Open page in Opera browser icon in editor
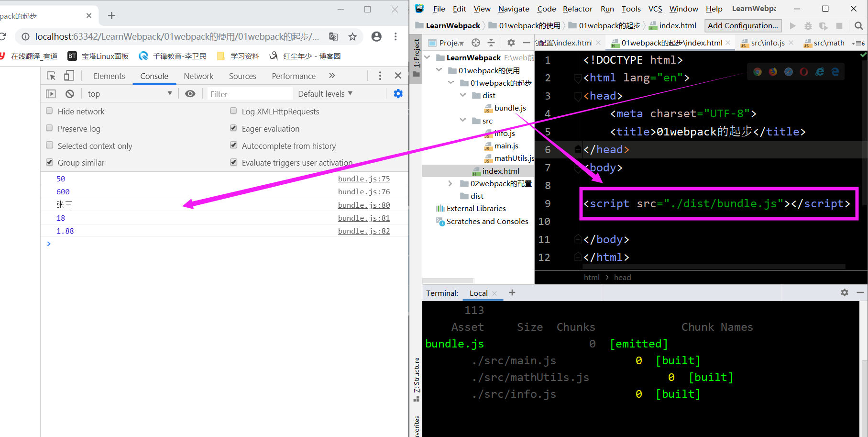Image resolution: width=868 pixels, height=437 pixels. click(x=804, y=72)
